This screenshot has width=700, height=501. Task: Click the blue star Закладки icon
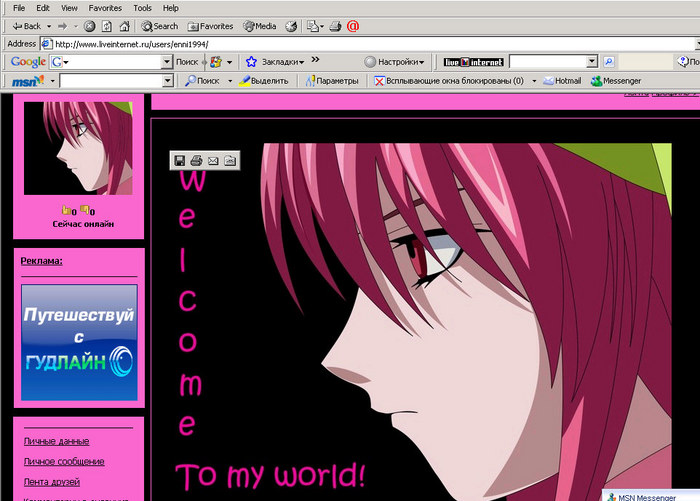click(x=251, y=62)
